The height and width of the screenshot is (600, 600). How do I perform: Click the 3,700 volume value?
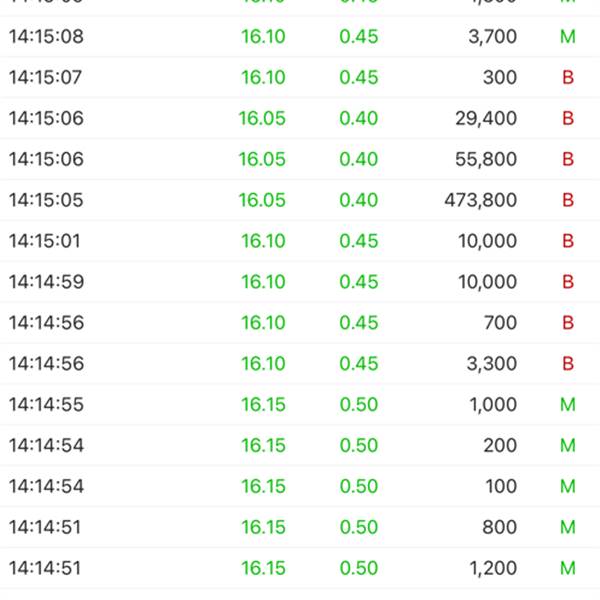pos(492,37)
